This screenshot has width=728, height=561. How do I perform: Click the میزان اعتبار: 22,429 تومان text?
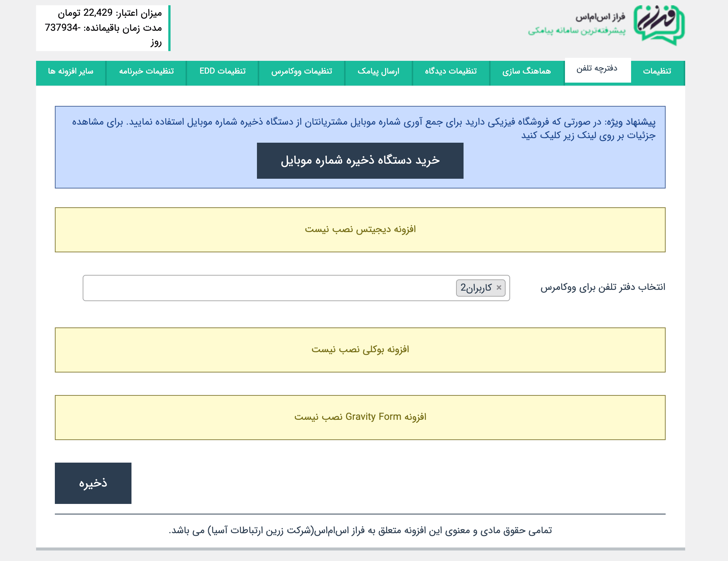110,13
